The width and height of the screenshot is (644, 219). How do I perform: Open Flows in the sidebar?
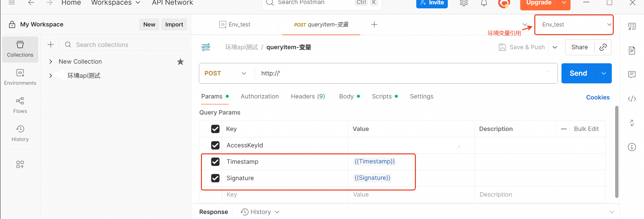(20, 105)
